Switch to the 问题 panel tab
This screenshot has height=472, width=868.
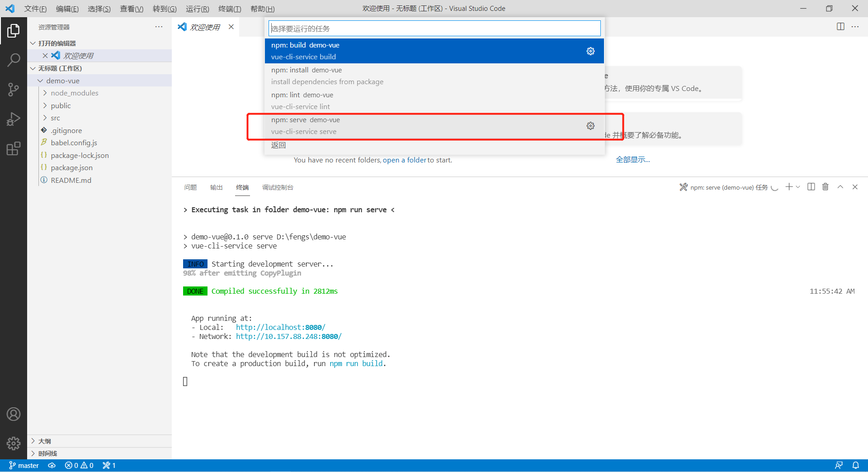tap(190, 187)
